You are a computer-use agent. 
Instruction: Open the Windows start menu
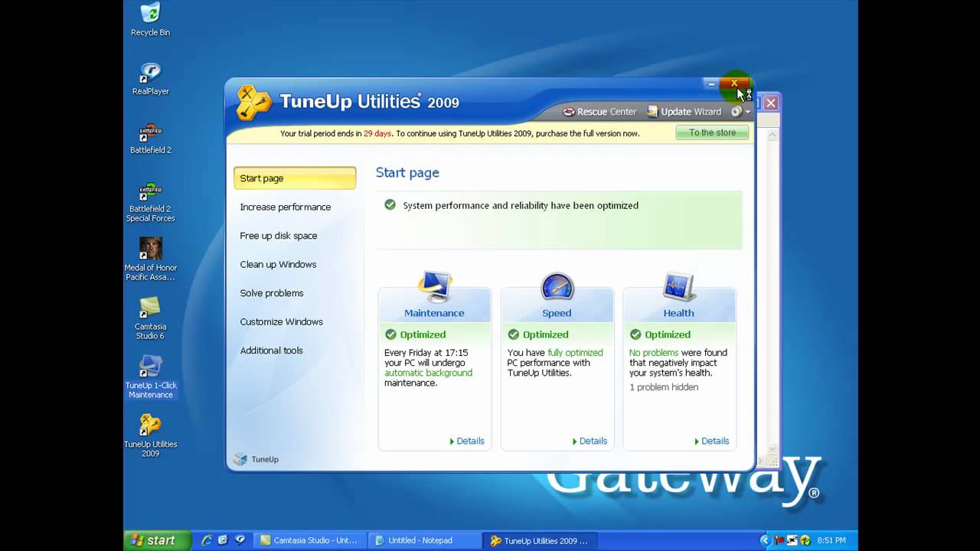coord(157,540)
